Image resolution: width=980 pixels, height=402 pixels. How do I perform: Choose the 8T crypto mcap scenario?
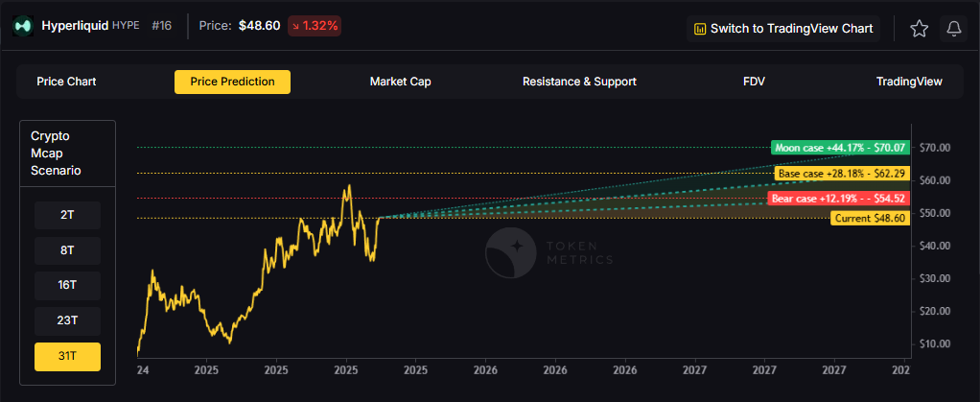[x=67, y=250]
